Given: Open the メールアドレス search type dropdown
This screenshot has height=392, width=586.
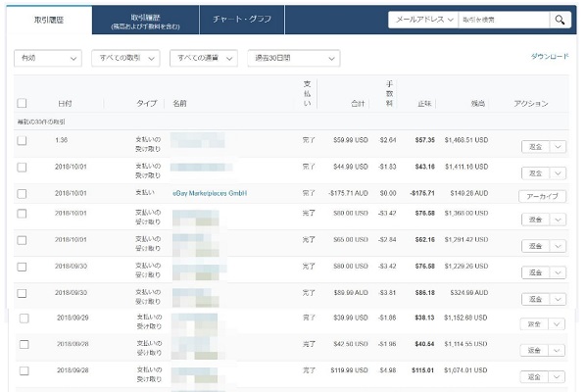Looking at the screenshot, I should click(x=423, y=20).
